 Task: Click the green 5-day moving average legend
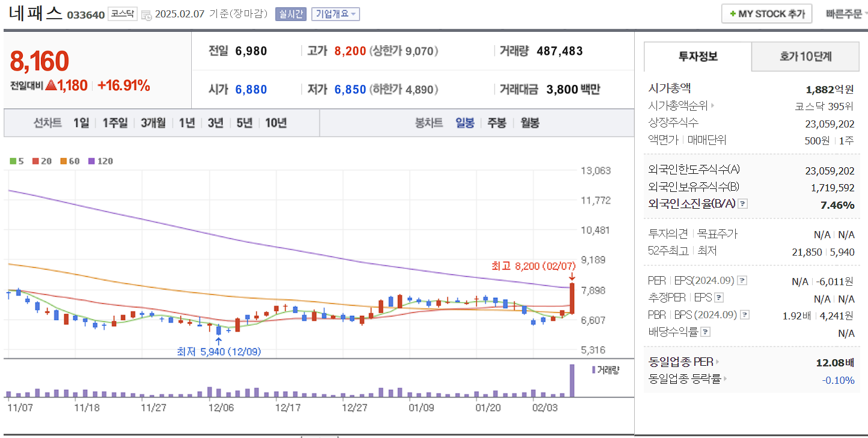13,161
